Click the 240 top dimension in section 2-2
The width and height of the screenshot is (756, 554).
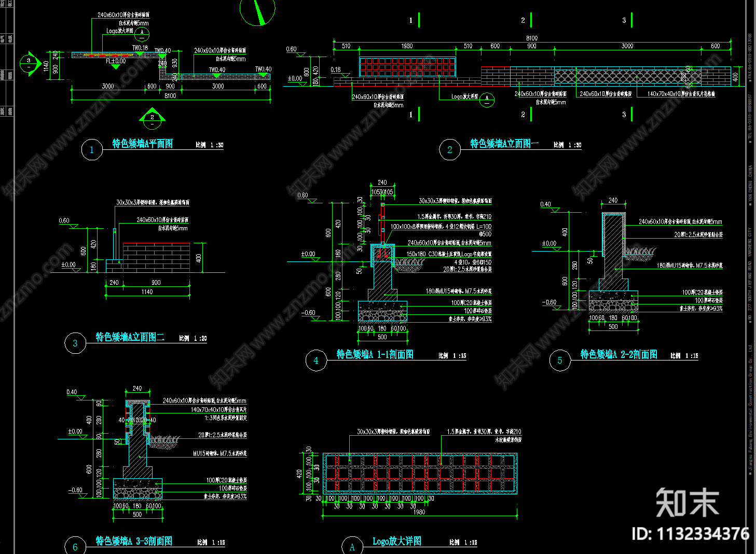613,200
